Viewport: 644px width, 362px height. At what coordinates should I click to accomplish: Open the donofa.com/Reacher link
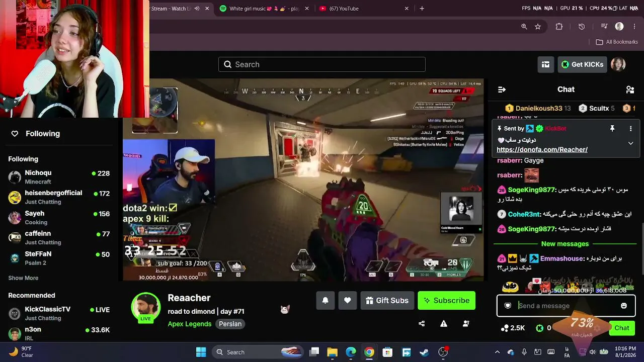[x=542, y=149]
